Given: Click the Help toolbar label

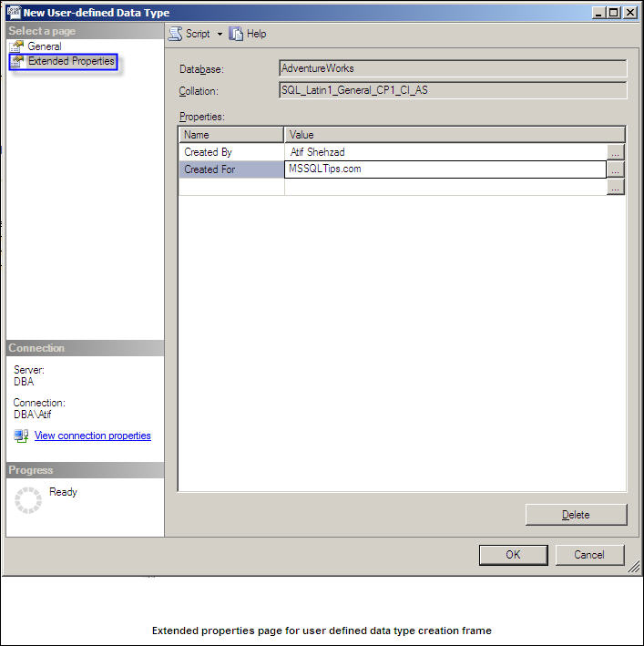Looking at the screenshot, I should [x=256, y=34].
